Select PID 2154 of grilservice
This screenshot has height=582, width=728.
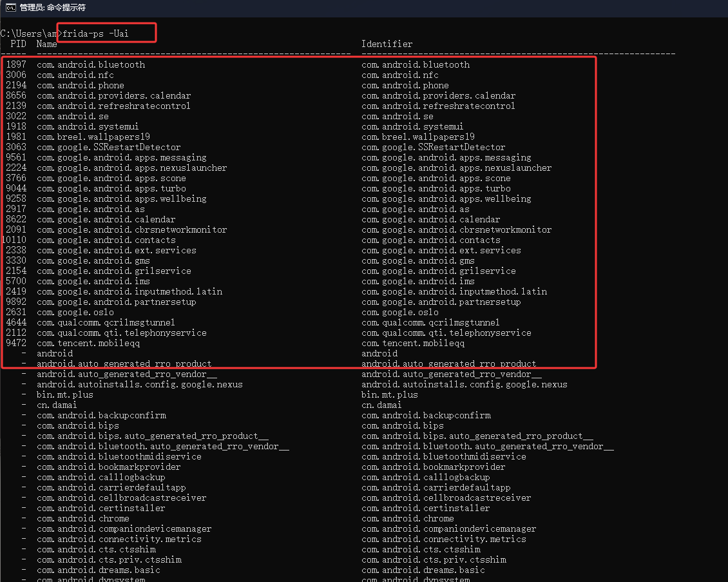[x=16, y=271]
